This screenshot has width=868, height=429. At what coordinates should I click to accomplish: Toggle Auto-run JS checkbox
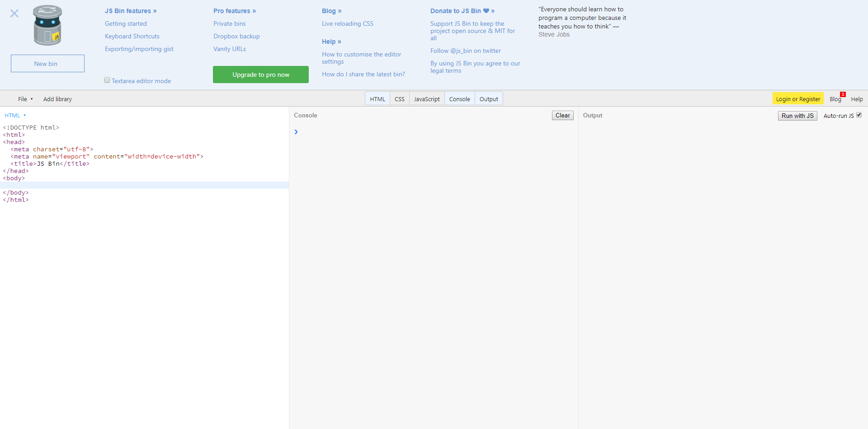click(859, 115)
